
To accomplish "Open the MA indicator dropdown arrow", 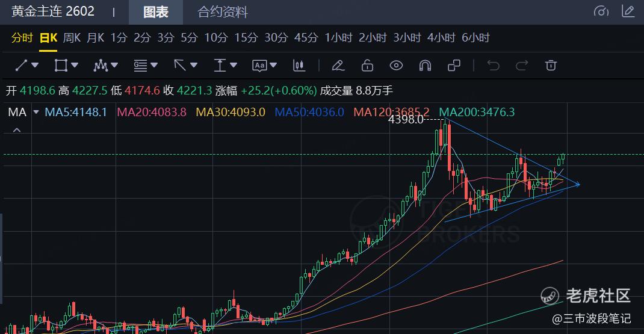I will (36, 112).
